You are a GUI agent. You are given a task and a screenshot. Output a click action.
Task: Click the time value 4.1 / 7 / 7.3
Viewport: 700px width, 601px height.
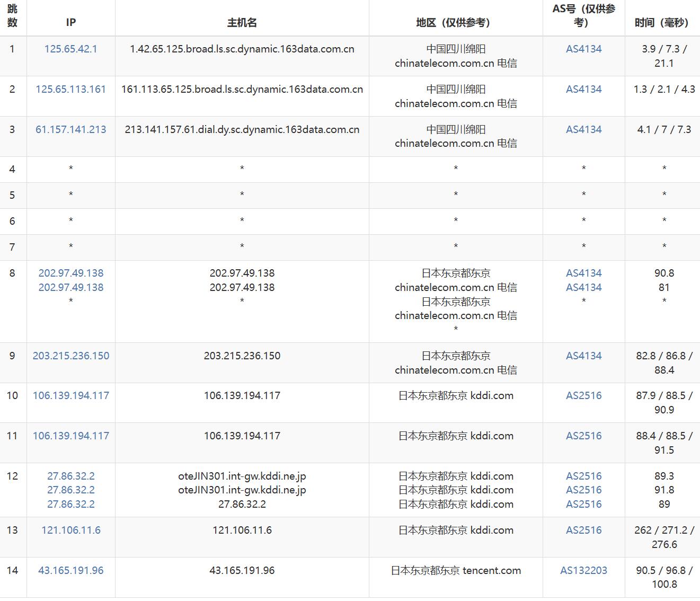coord(664,129)
